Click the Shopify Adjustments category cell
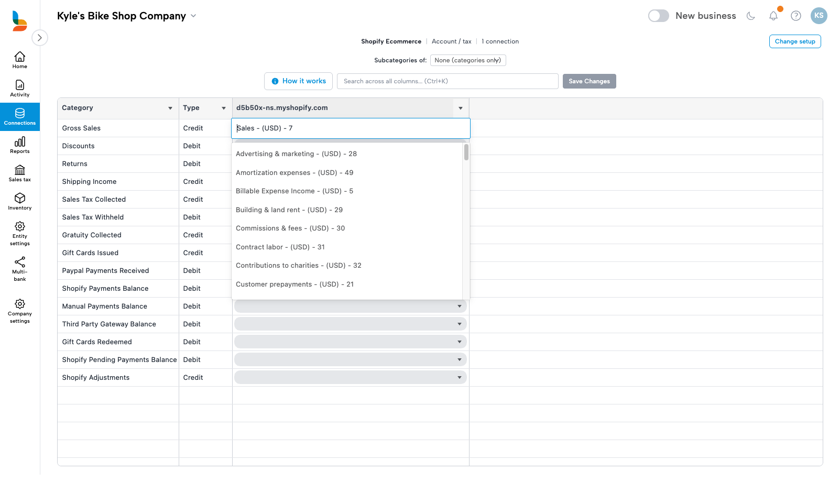 [118, 378]
